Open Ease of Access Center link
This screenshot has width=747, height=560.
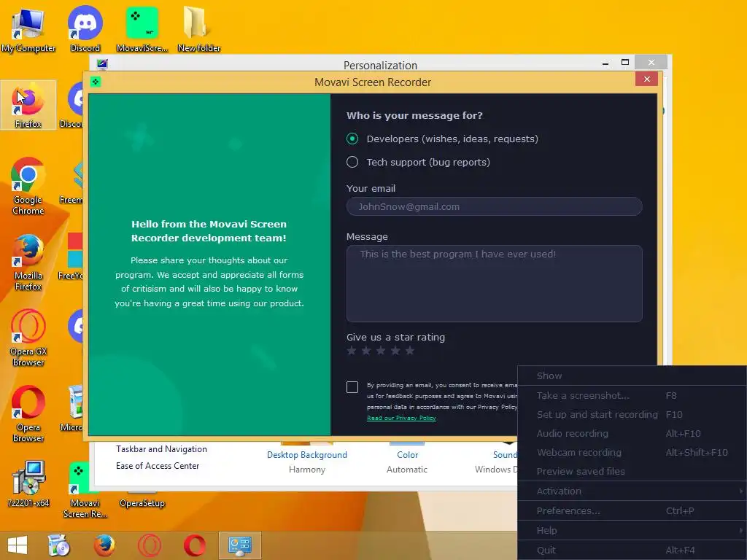pos(158,466)
